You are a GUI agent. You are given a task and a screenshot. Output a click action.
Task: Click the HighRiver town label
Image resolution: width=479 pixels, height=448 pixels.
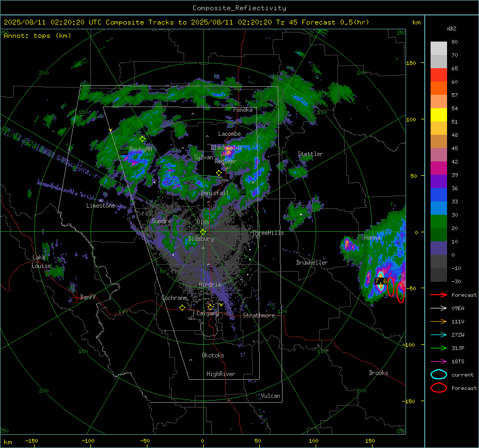pyautogui.click(x=221, y=374)
